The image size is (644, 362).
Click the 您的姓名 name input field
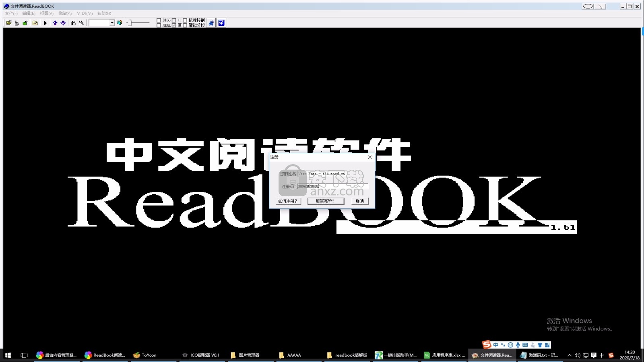[322, 174]
